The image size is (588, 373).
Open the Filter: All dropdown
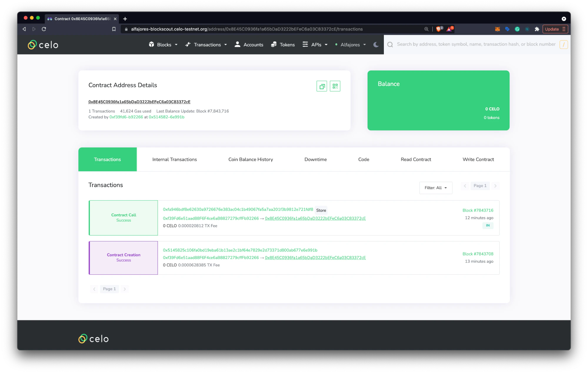436,188
